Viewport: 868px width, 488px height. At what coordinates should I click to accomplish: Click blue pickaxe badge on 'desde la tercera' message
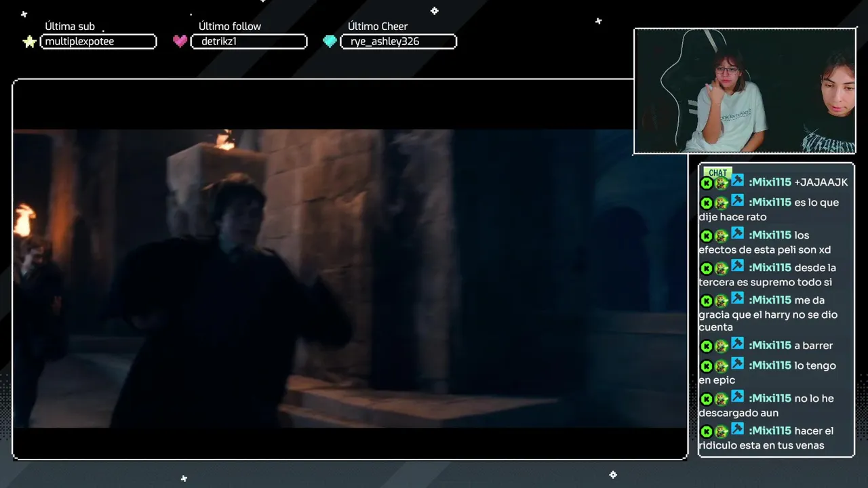tap(737, 266)
